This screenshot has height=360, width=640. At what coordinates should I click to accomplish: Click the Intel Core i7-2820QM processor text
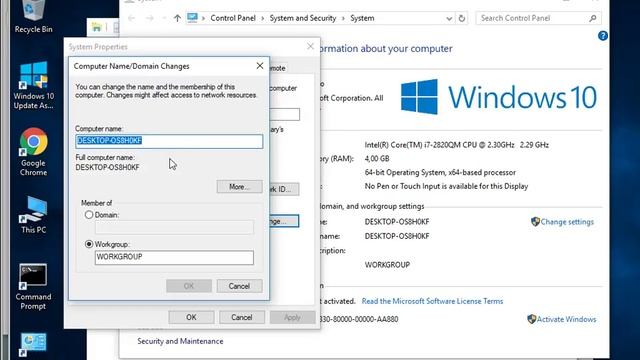457,145
